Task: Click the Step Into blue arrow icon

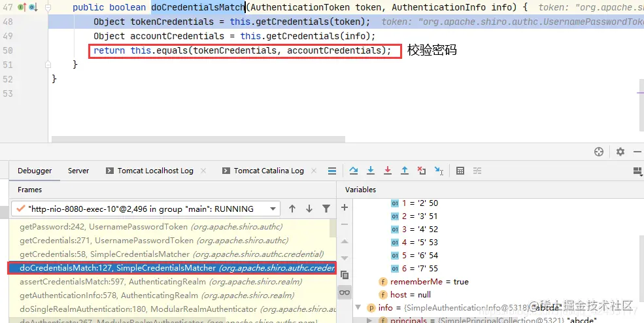Action: tap(371, 171)
